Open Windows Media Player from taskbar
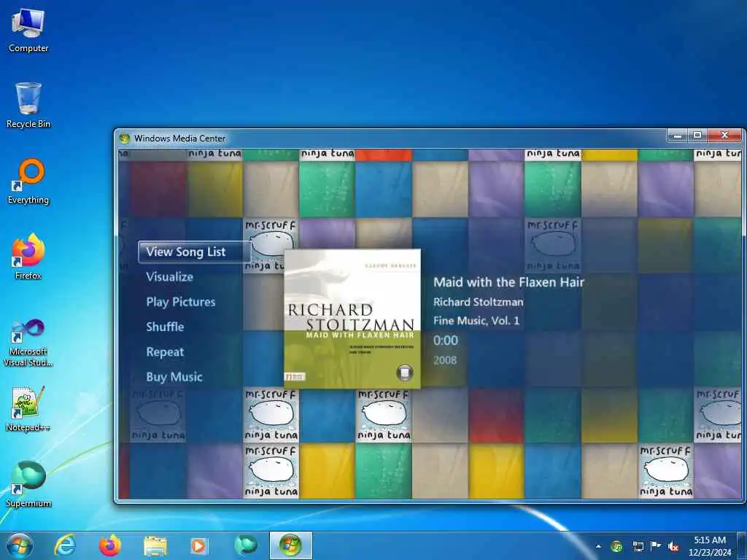The width and height of the screenshot is (747, 560). click(x=199, y=545)
